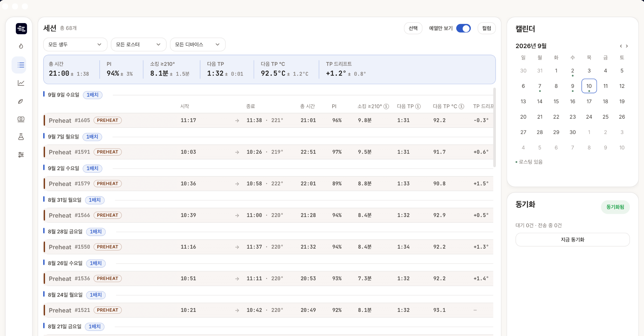
Task: Open the flame roast icon in sidebar
Action: coord(21,46)
